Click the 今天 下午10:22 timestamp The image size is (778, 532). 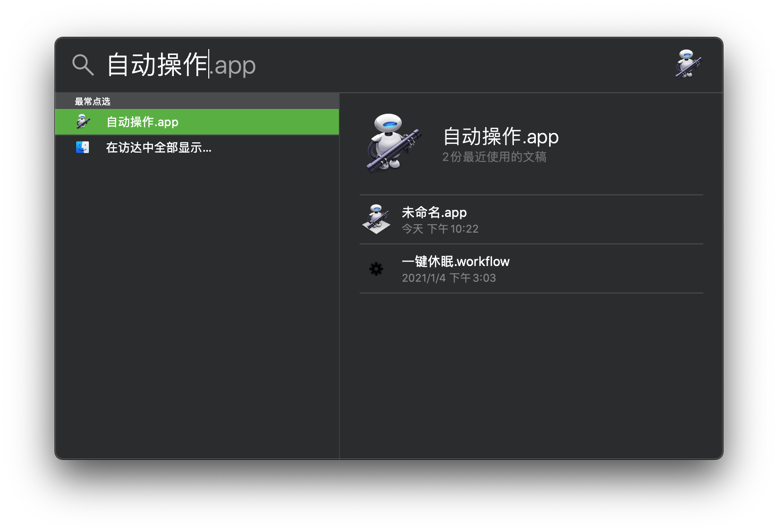coord(440,229)
